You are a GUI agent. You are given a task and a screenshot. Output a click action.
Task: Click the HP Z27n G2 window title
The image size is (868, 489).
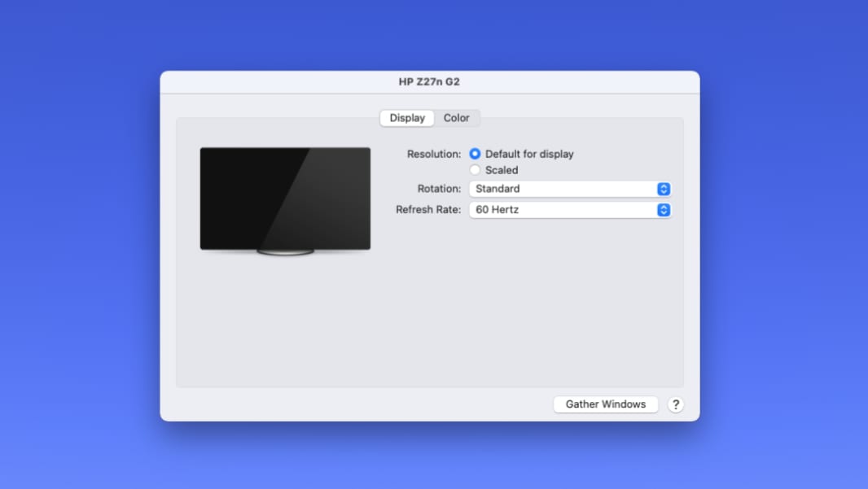[429, 81]
